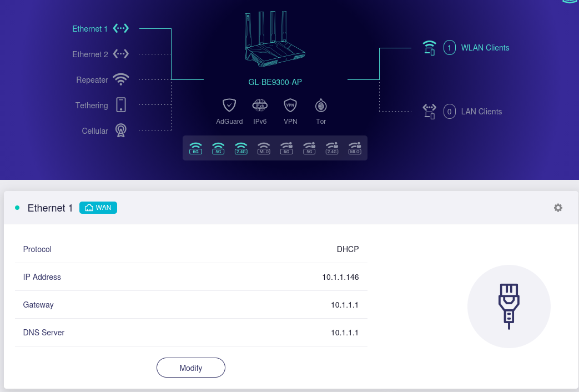The height and width of the screenshot is (392, 579).
Task: Click the LAN Clients icon
Action: point(429,112)
